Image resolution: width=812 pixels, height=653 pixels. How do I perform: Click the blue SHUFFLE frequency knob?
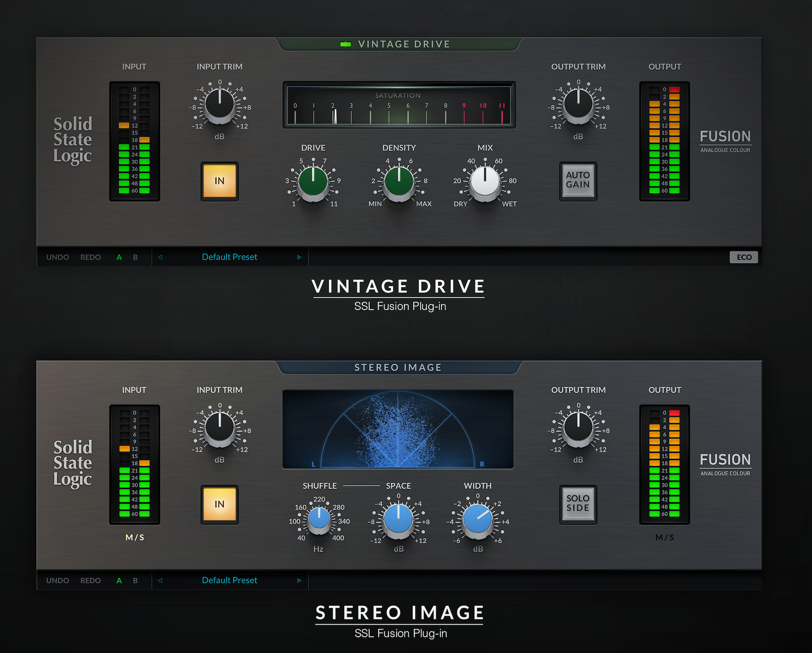[319, 519]
